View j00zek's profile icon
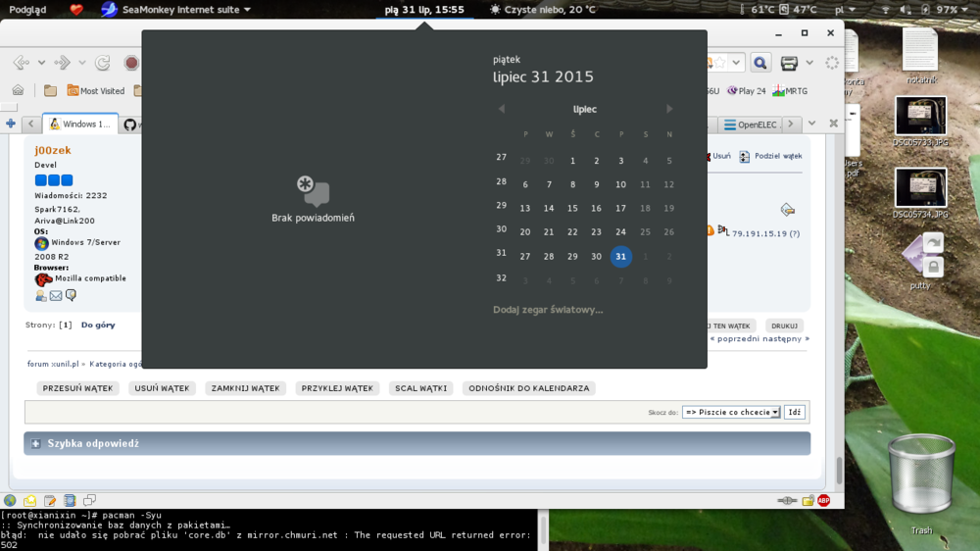Viewport: 980px width, 551px height. coord(40,296)
